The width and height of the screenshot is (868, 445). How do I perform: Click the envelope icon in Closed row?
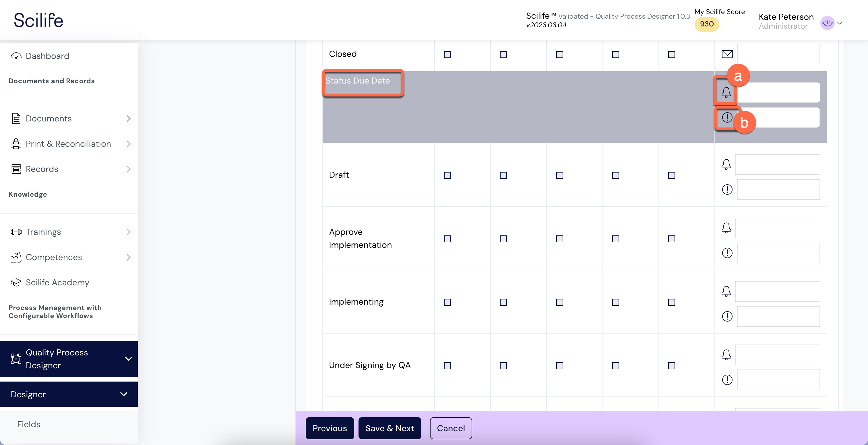(727, 54)
